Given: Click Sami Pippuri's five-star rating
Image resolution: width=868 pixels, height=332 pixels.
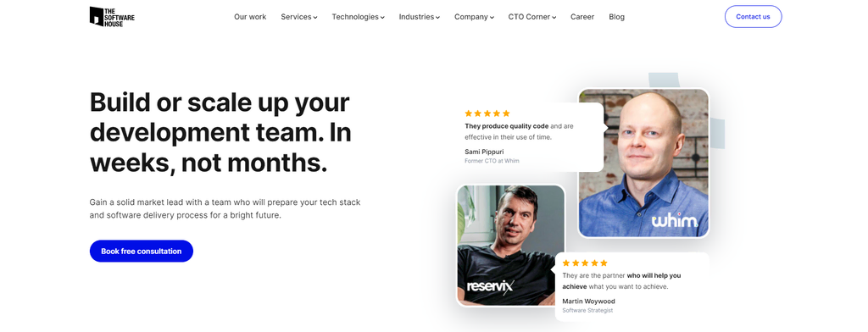Looking at the screenshot, I should pyautogui.click(x=487, y=113).
